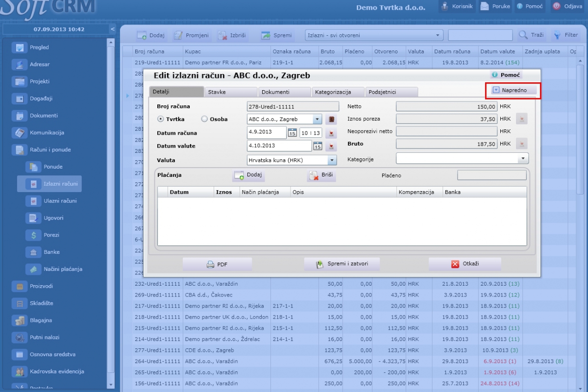
Task: Open calendar picker for Datum računa
Action: coord(293,133)
